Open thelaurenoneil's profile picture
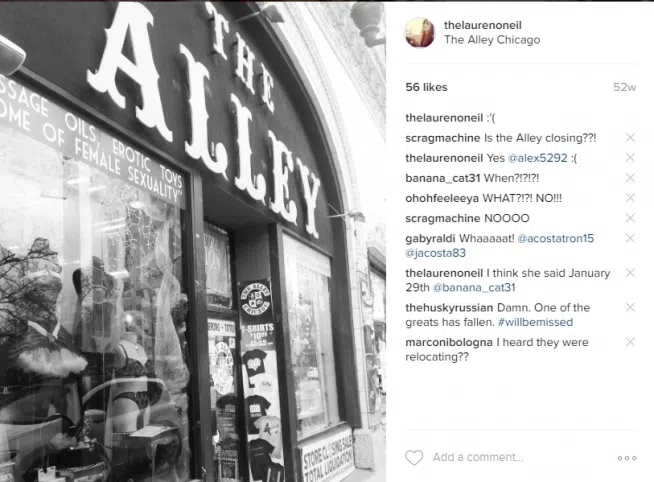This screenshot has height=482, width=654. tap(420, 33)
